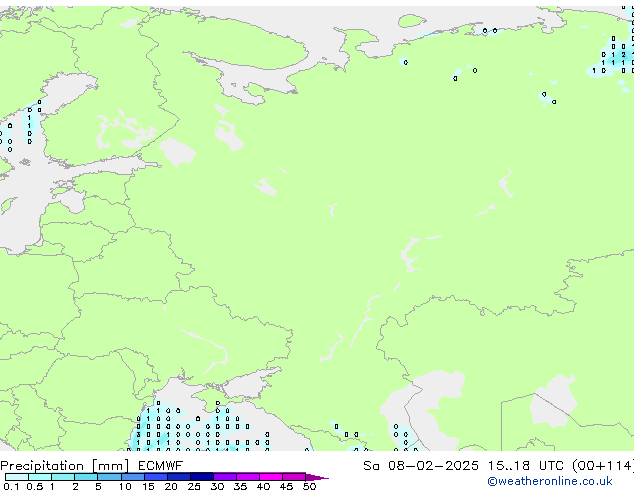634x490 pixels.
Task: Click the 0.1–0.5 mm palest legend swatch
Action: pyautogui.click(x=17, y=477)
